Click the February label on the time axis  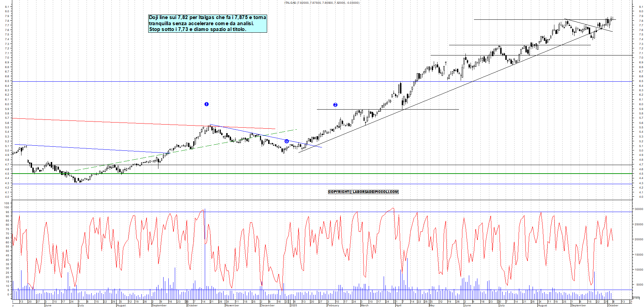[x=333, y=305]
